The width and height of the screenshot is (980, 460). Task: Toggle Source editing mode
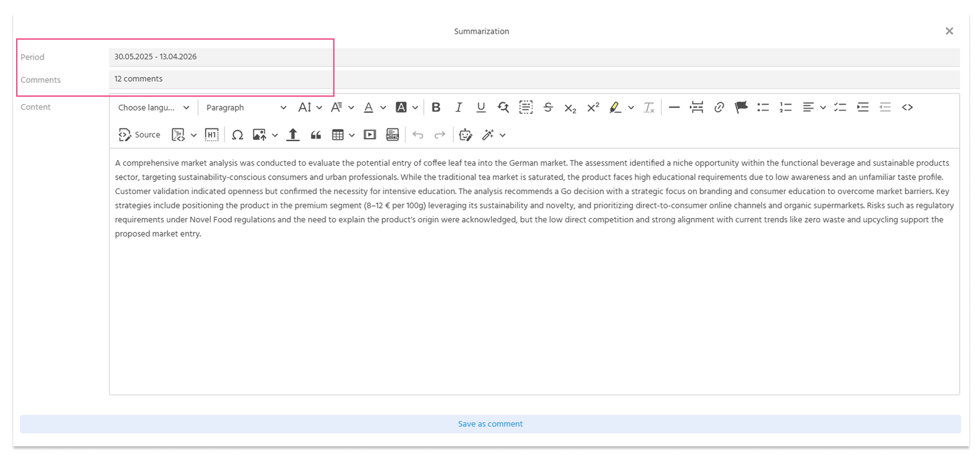(139, 135)
